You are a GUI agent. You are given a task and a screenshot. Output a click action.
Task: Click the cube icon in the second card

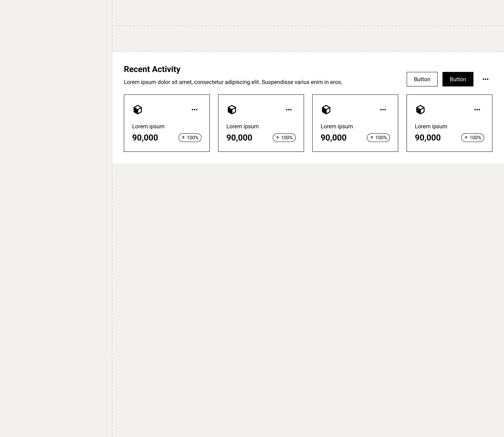232,110
